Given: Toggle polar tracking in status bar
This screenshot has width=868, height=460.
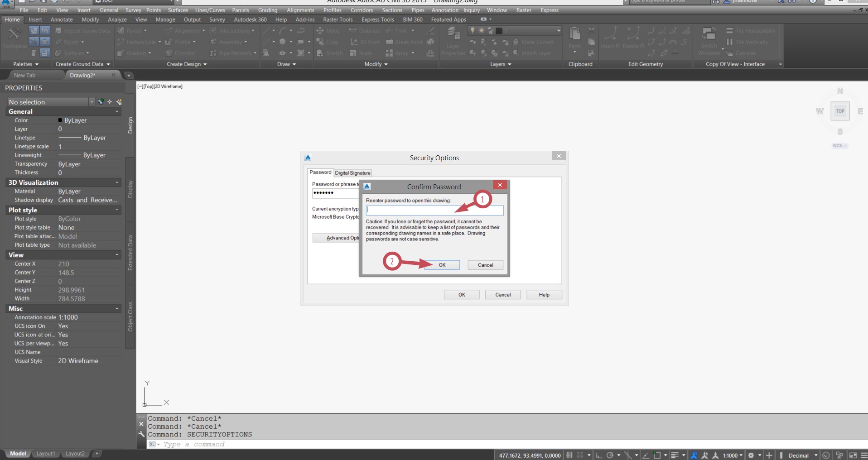Looking at the screenshot, I should click(x=610, y=455).
